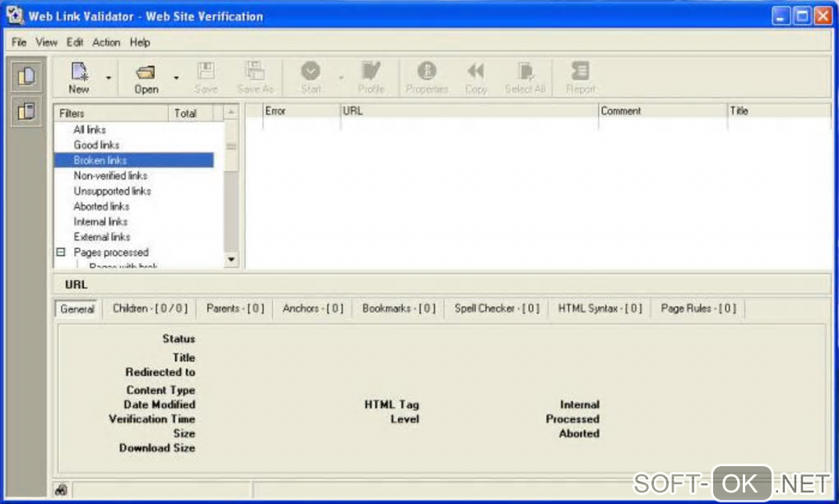Image resolution: width=839 pixels, height=504 pixels.
Task: Click the Report toolbar icon
Action: coord(580,73)
